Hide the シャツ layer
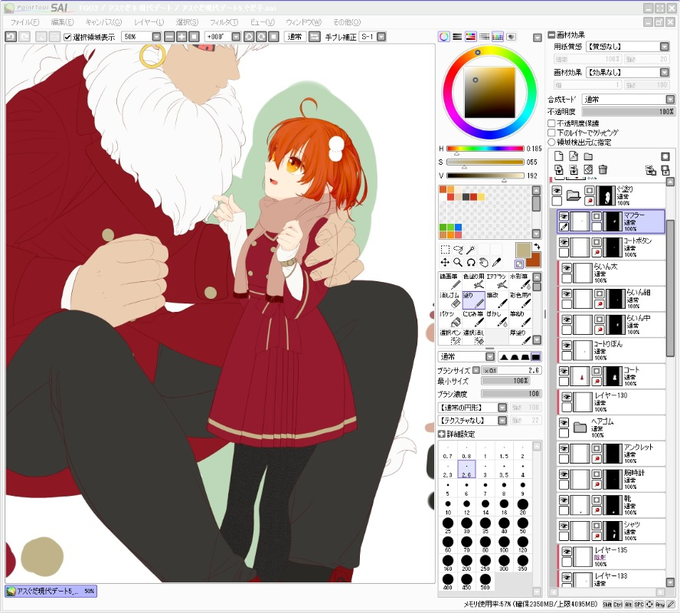Screen dimensions: 680x613 [563, 526]
